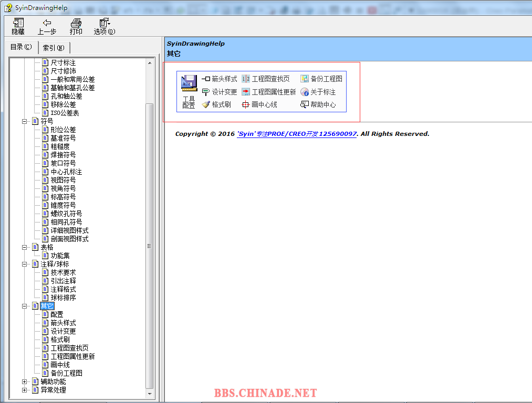Collapse the 表格 tree node
Viewport: 532px width, 403px height.
click(x=25, y=248)
